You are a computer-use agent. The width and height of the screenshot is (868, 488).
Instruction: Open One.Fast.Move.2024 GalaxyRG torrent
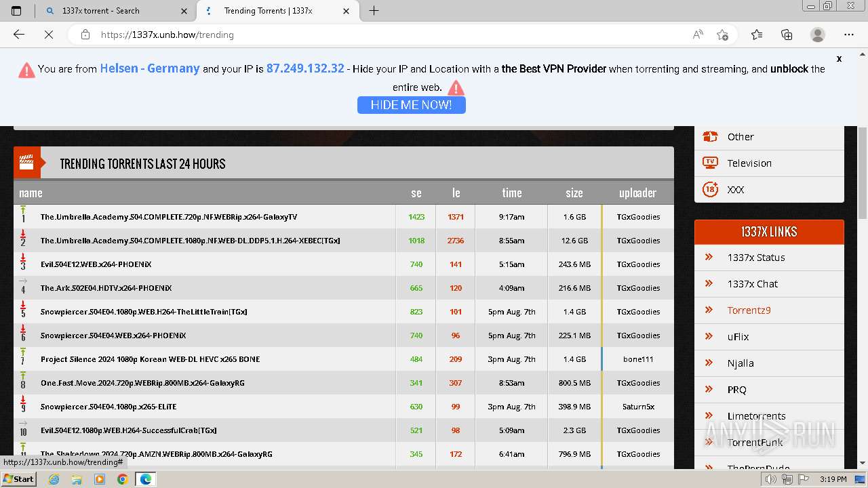tap(142, 383)
